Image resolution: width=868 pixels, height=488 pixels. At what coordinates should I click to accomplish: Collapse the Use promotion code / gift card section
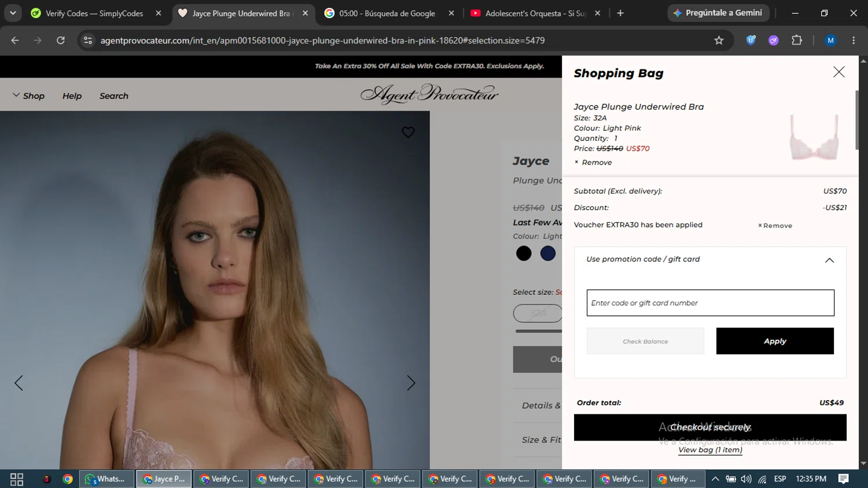point(829,260)
